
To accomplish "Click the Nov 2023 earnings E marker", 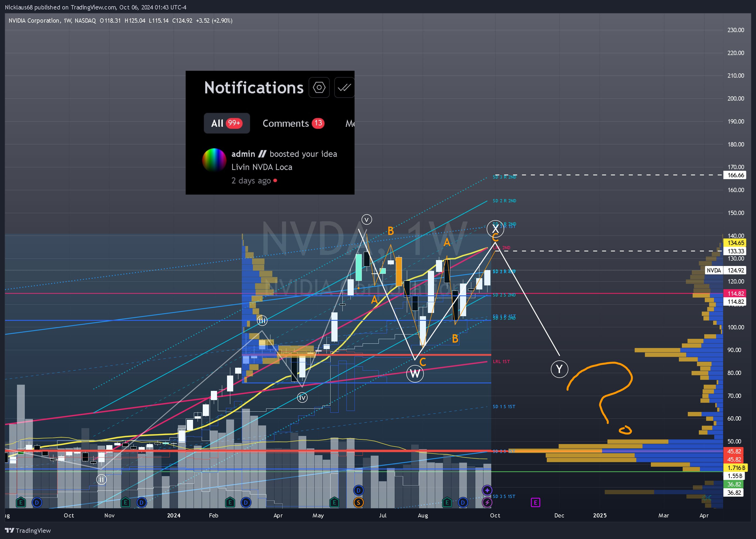I will [125, 503].
